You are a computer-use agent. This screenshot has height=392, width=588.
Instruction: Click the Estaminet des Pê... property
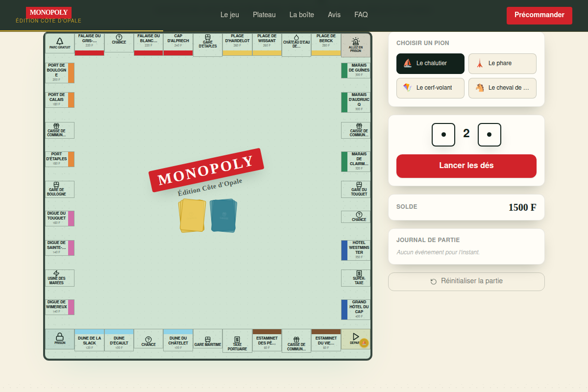(267, 340)
